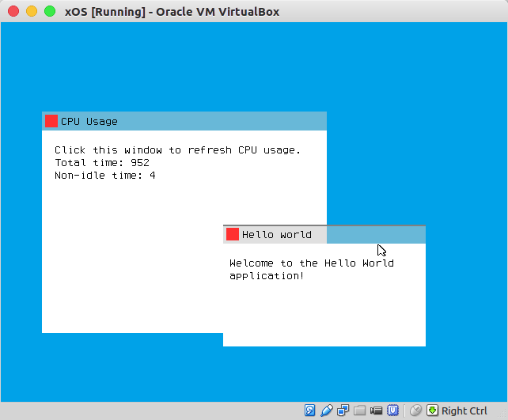Image resolution: width=508 pixels, height=420 pixels.
Task: Toggle the mouse integration indicator
Action: pos(415,411)
